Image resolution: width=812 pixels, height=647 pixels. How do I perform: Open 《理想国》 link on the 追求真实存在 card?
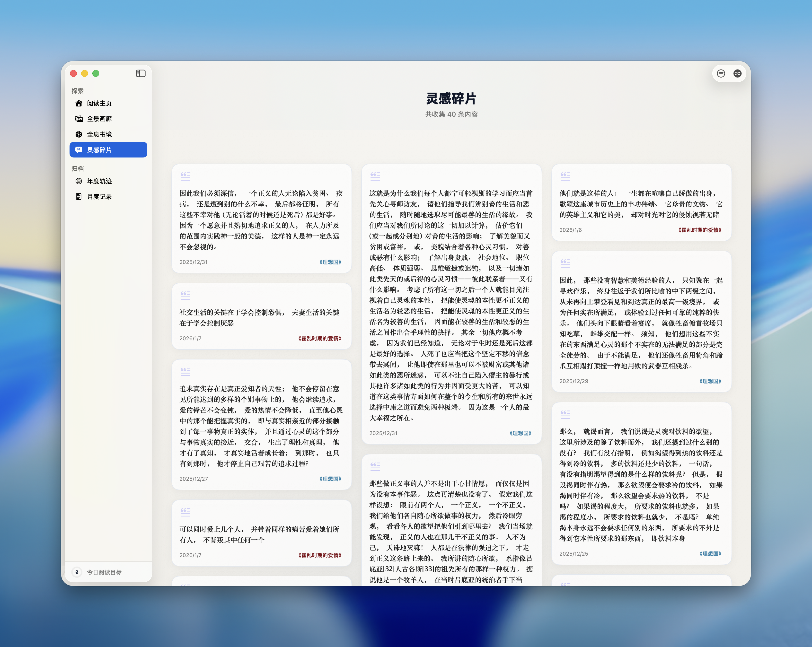pyautogui.click(x=330, y=479)
